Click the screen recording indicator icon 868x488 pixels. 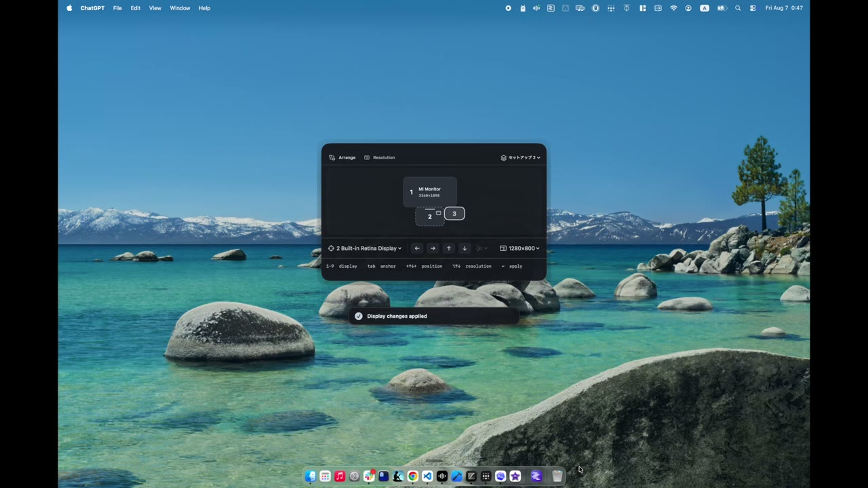point(509,8)
